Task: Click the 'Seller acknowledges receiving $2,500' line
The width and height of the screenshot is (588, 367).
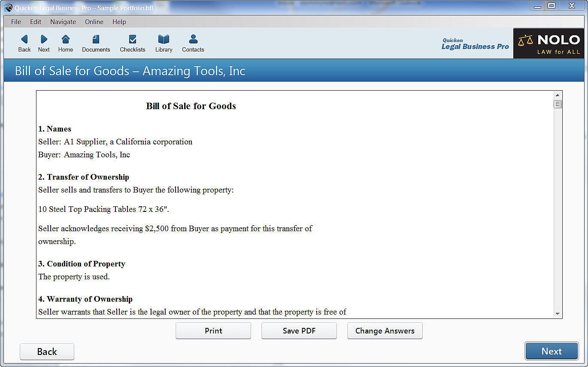Action: pos(175,235)
